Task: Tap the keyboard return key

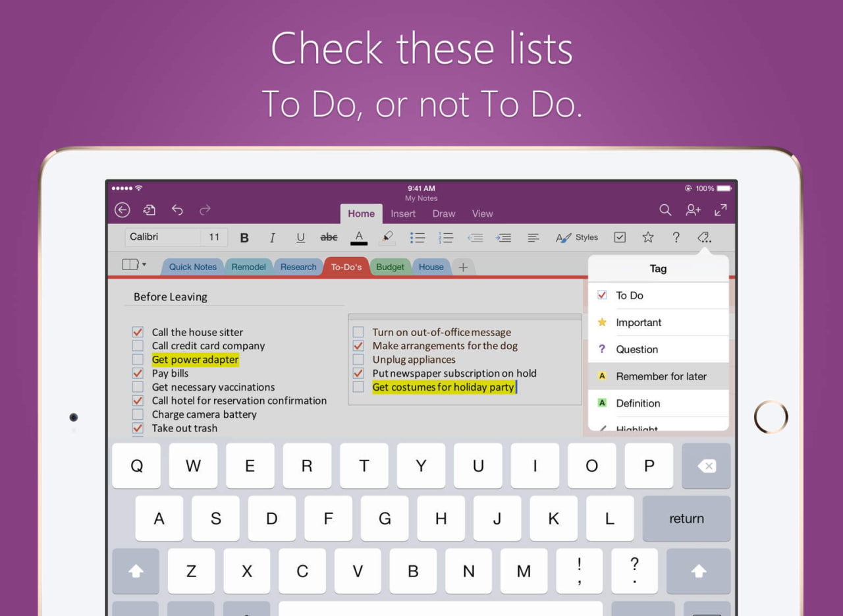Action: (686, 518)
